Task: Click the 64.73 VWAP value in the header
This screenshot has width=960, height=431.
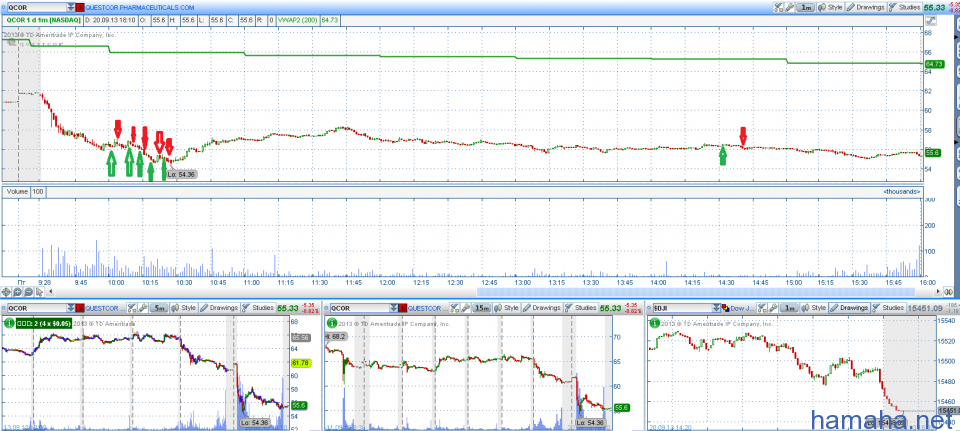Action: pyautogui.click(x=330, y=20)
